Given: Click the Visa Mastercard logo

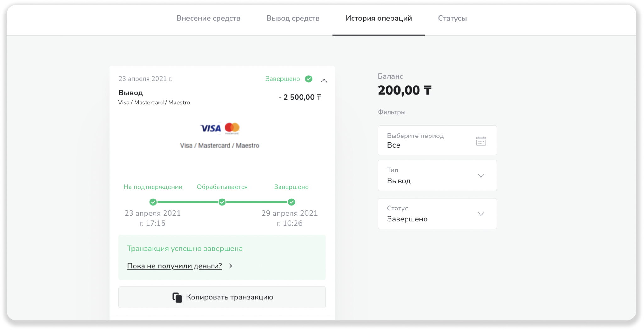Looking at the screenshot, I should (x=220, y=128).
